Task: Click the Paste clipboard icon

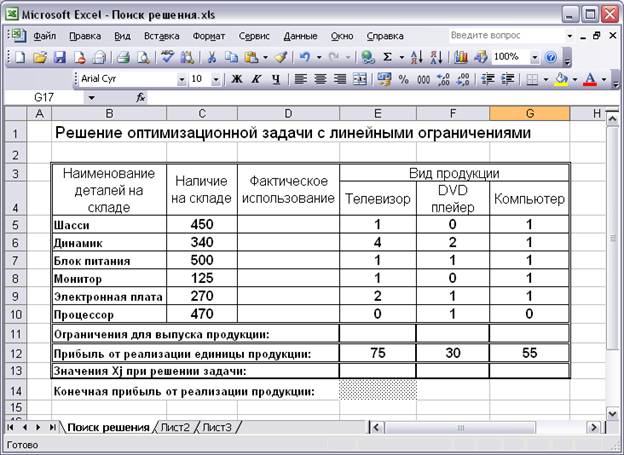Action: click(x=252, y=57)
